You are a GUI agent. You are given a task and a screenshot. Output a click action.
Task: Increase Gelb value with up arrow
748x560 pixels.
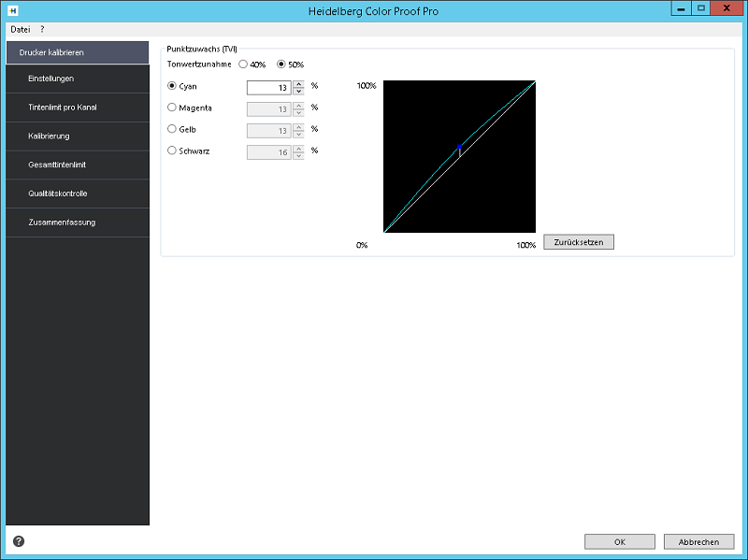pyautogui.click(x=298, y=127)
